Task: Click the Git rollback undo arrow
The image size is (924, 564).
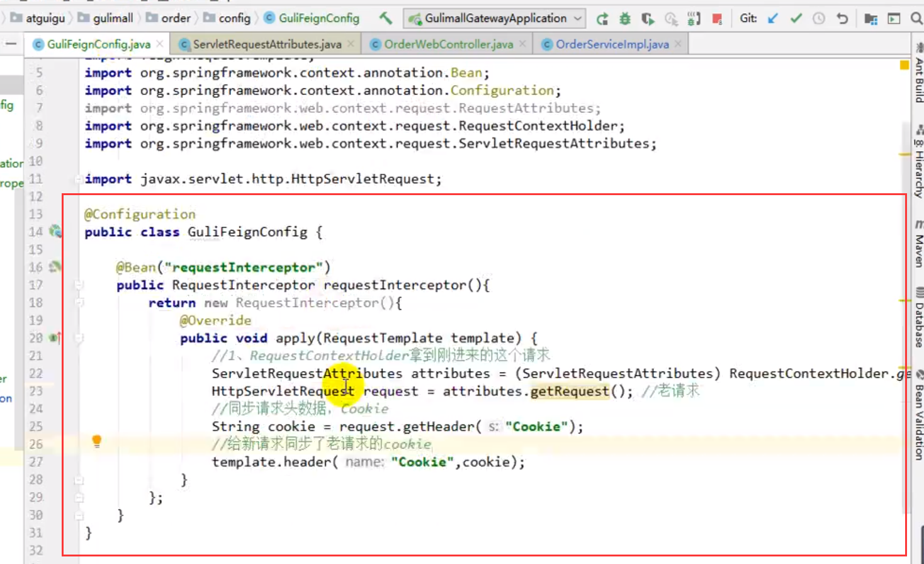Action: point(842,19)
